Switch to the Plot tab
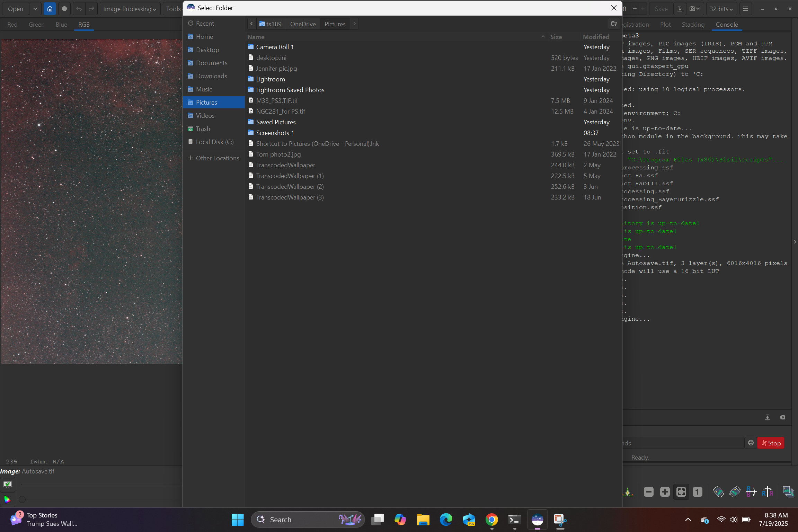798x532 pixels. [665, 25]
